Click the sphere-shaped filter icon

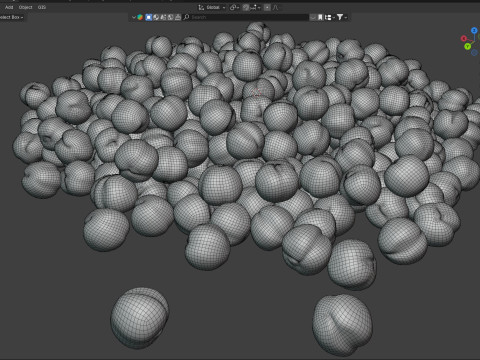tap(156, 17)
